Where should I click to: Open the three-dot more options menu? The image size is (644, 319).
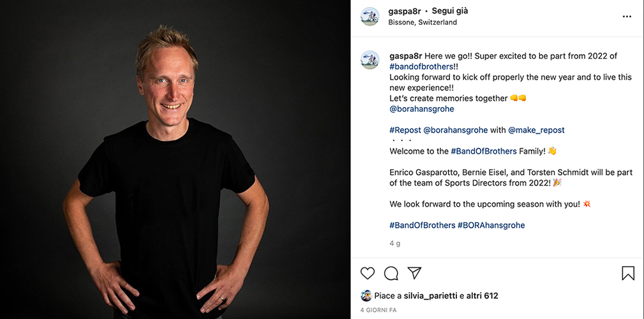[627, 17]
